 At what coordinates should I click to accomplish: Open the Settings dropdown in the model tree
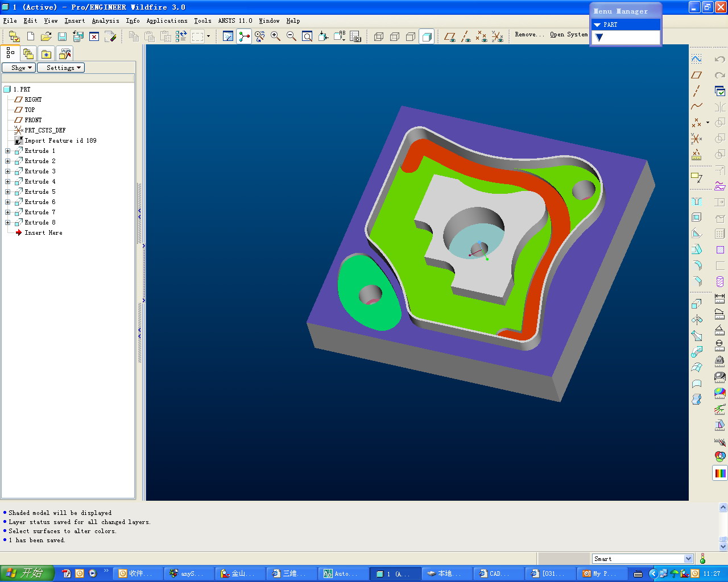pos(61,68)
